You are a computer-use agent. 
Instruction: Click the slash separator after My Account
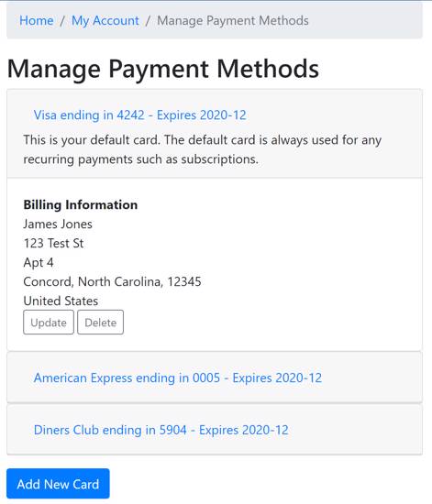pos(148,21)
